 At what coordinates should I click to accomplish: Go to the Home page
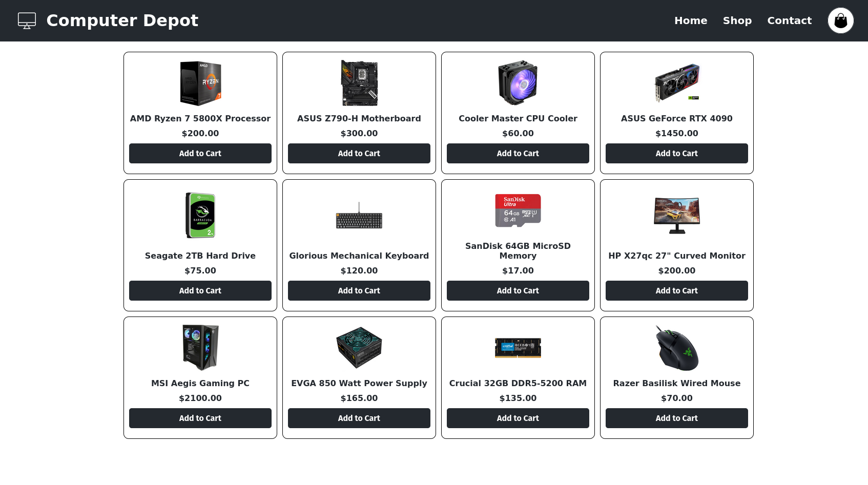(690, 20)
